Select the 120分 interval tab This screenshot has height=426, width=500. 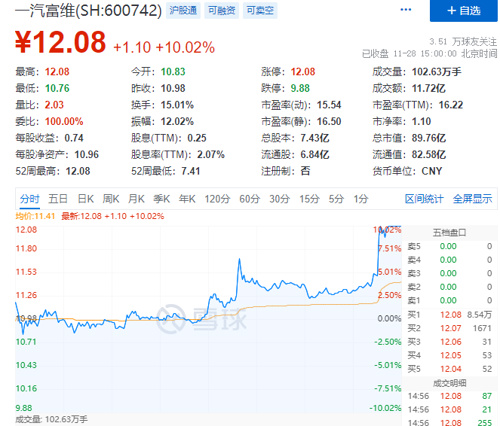click(x=217, y=199)
